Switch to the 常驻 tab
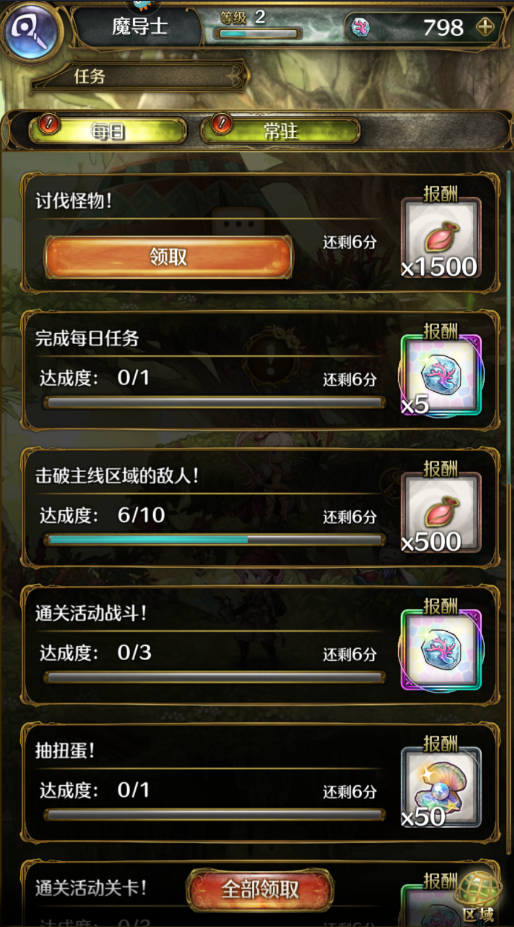514x927 pixels. (x=280, y=131)
